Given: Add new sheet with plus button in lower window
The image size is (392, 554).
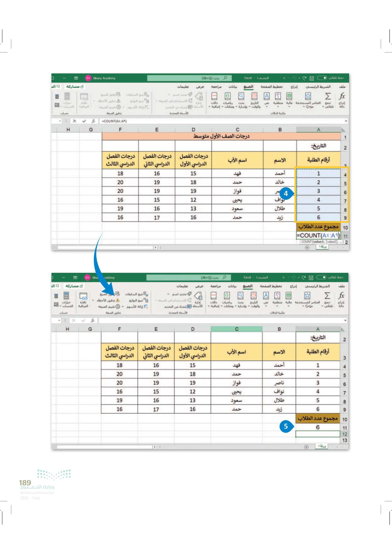Looking at the screenshot, I should pos(306,447).
